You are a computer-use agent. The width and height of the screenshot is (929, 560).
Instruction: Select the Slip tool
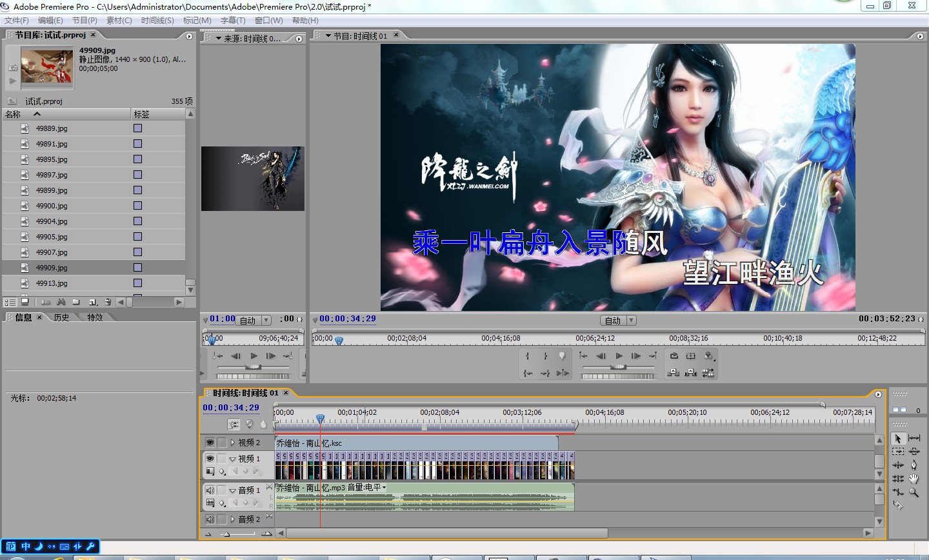click(x=914, y=437)
